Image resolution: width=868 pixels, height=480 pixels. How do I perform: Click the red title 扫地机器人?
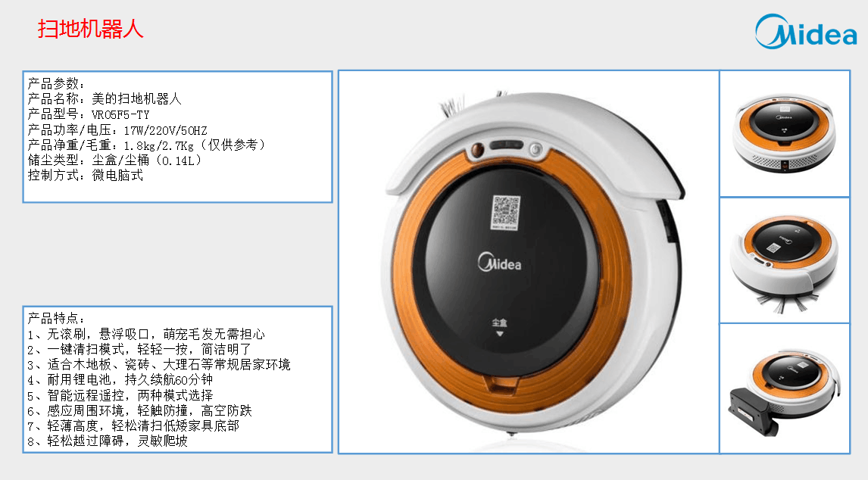(91, 29)
